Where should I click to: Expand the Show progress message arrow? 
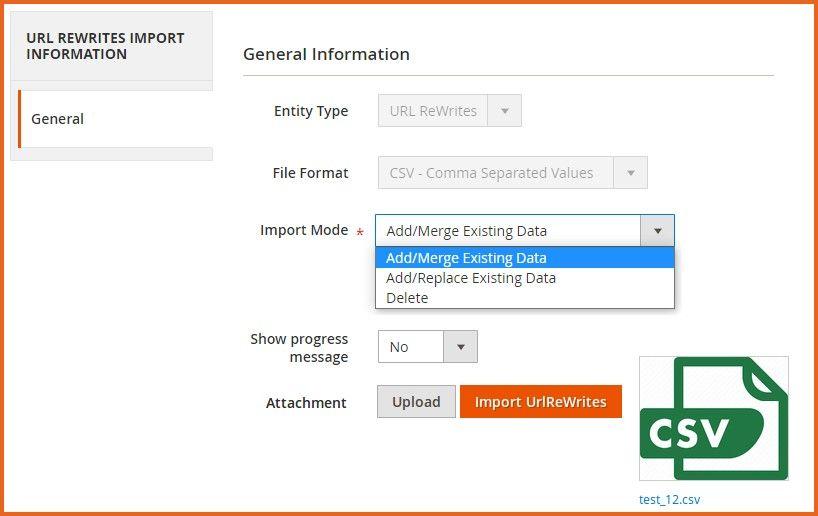[x=461, y=347]
